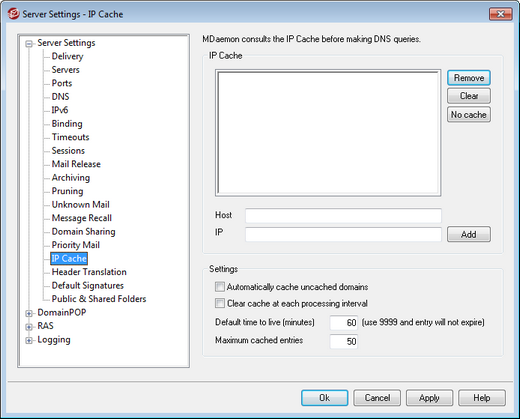Expand the Logging tree node
Image resolution: width=520 pixels, height=419 pixels.
29,340
